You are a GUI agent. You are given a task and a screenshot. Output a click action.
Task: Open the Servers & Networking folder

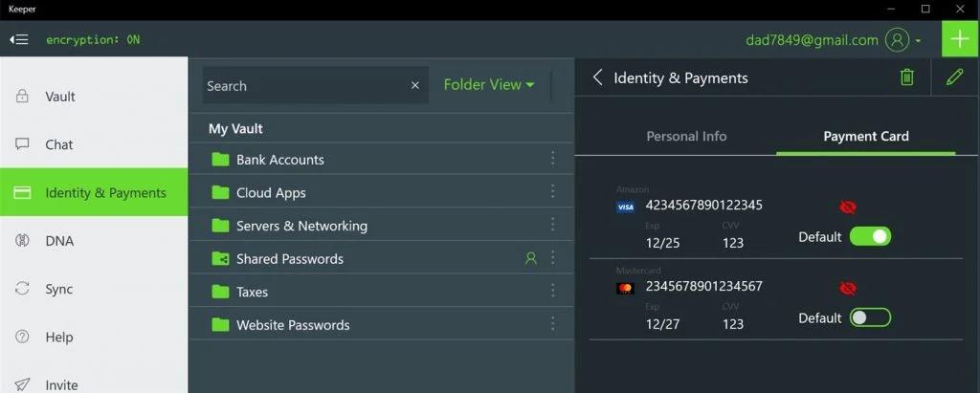(381, 225)
